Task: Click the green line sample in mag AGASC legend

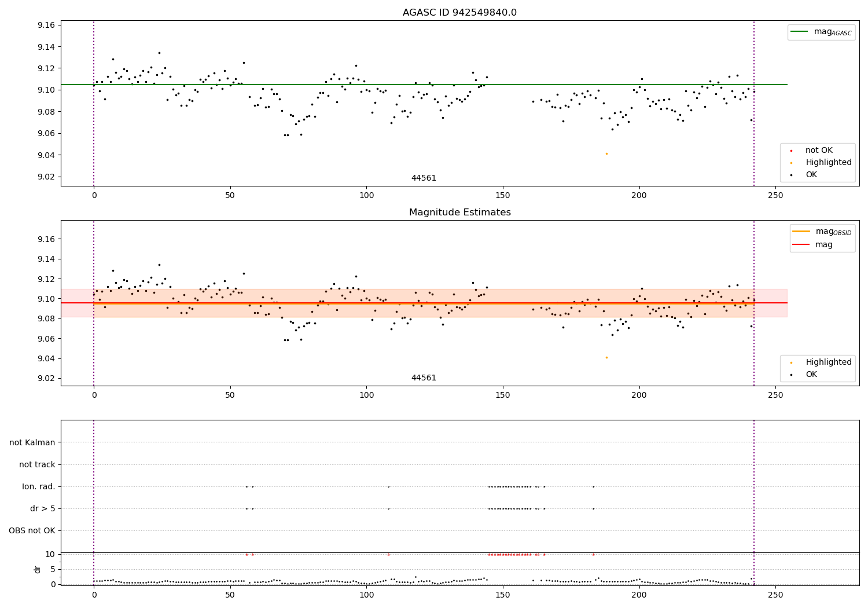Action: tap(799, 32)
